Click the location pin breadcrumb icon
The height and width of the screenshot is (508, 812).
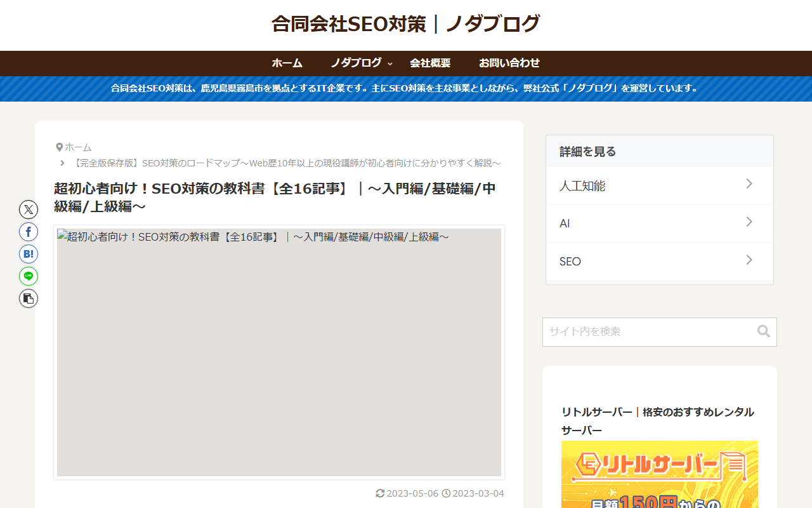pos(59,147)
